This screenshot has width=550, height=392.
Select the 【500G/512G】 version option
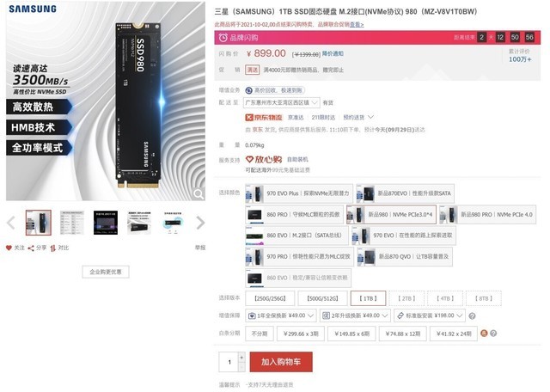323,298
